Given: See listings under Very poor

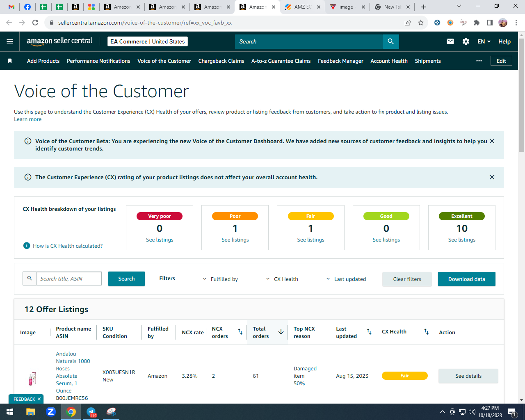Looking at the screenshot, I should tap(160, 240).
